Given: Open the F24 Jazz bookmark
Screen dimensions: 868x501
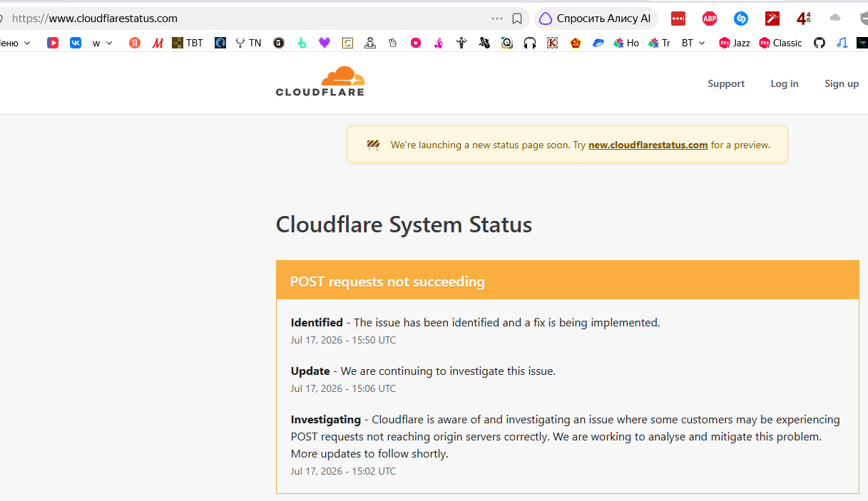Looking at the screenshot, I should pyautogui.click(x=735, y=43).
